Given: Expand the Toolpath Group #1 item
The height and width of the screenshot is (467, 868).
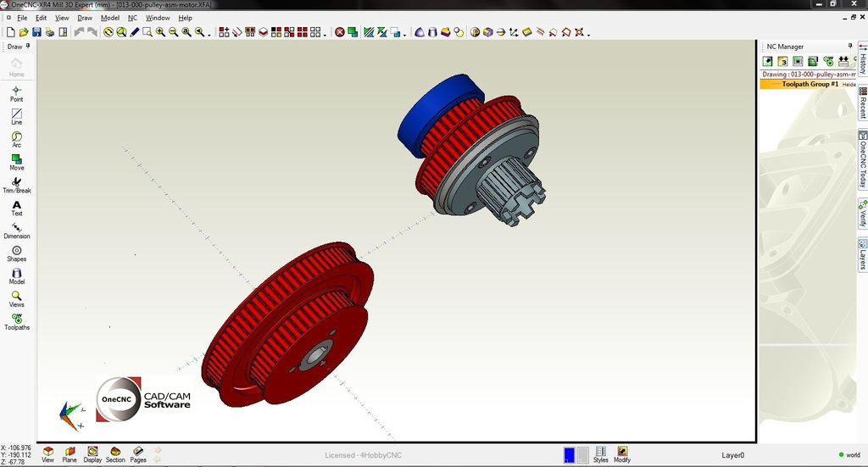Looking at the screenshot, I should click(x=809, y=85).
